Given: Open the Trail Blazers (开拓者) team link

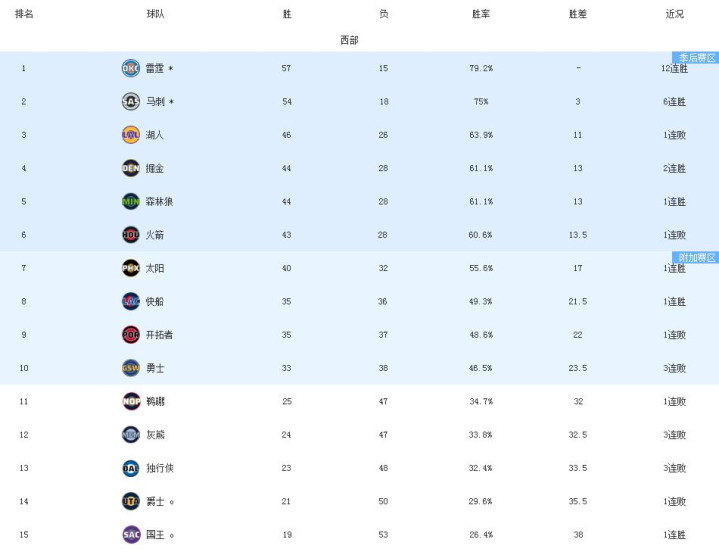Looking at the screenshot, I should coord(159,335).
